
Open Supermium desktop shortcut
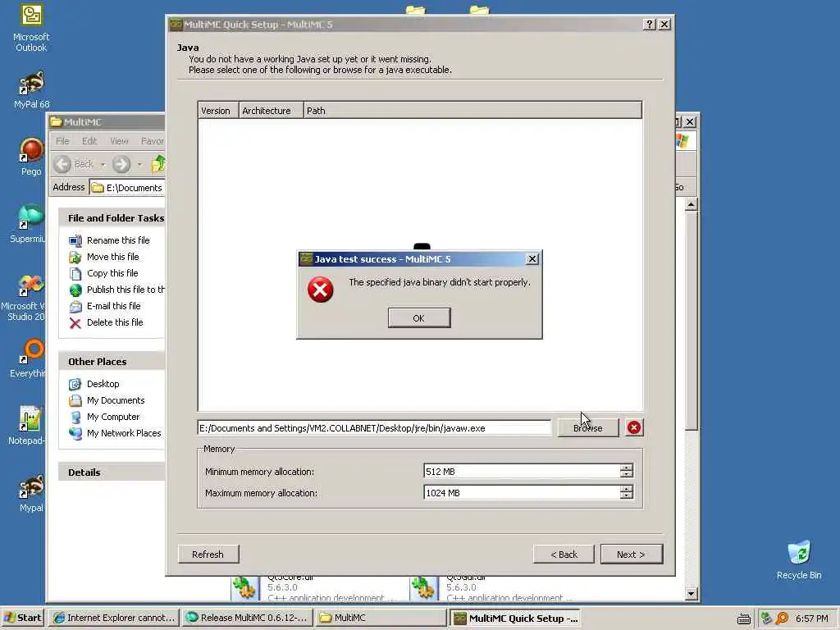click(x=28, y=224)
